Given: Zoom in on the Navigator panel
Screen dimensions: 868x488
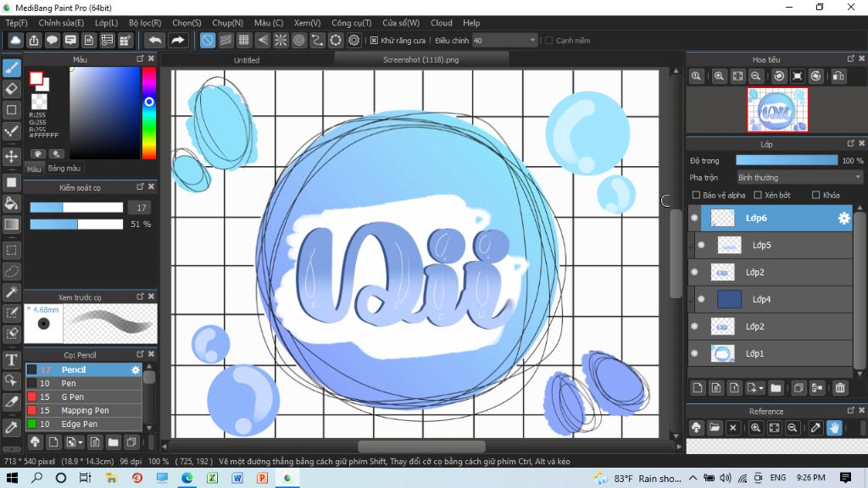Looking at the screenshot, I should click(x=719, y=76).
